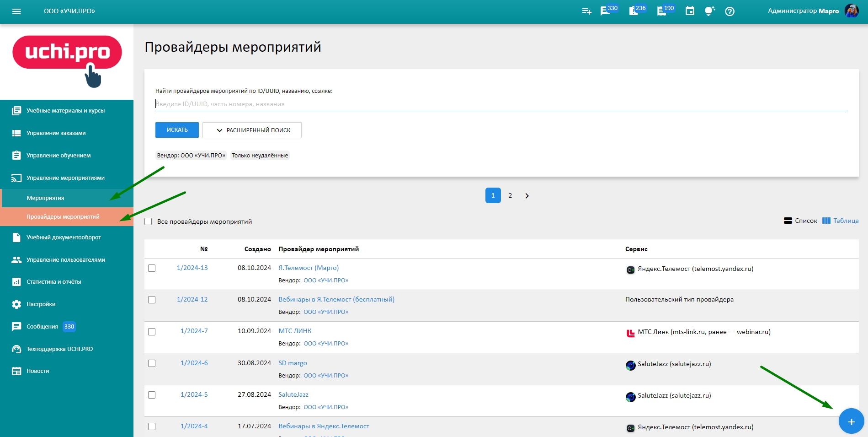Open provider Я.Телемост (Марго)
The height and width of the screenshot is (437, 868).
point(309,268)
